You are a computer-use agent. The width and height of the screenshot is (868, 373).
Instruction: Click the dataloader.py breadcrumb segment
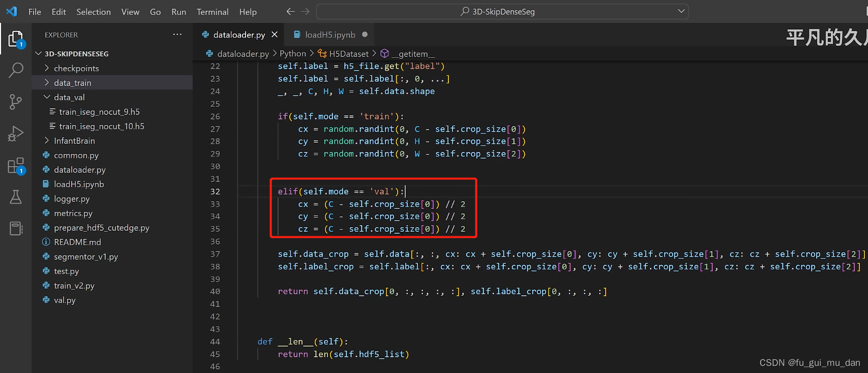click(243, 53)
